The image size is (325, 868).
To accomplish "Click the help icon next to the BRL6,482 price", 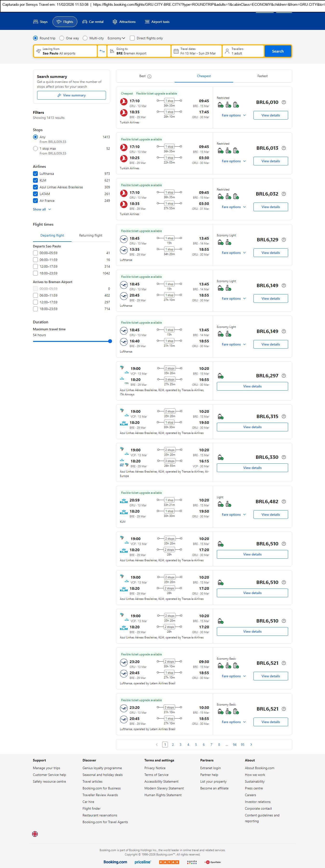I will click(x=284, y=502).
